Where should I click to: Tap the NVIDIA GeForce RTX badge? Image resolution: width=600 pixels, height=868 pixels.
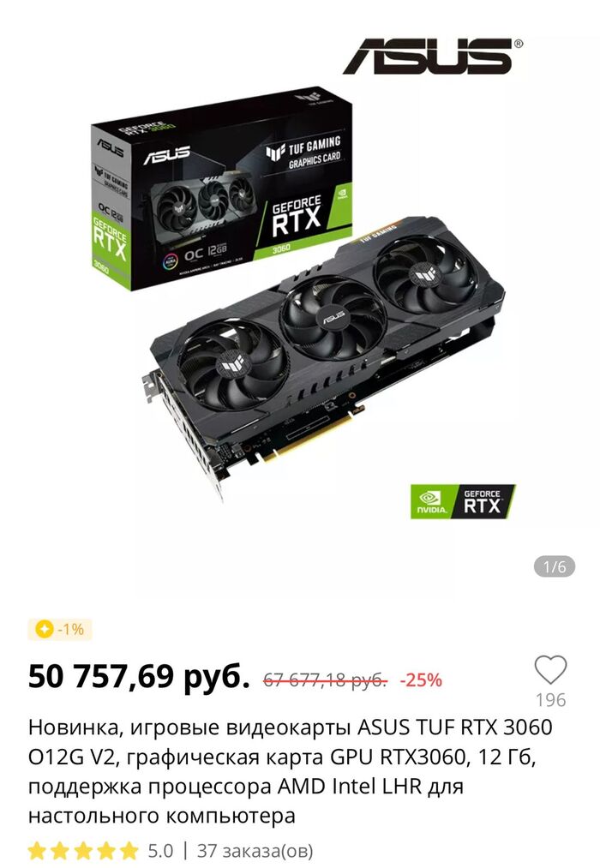pos(463,501)
